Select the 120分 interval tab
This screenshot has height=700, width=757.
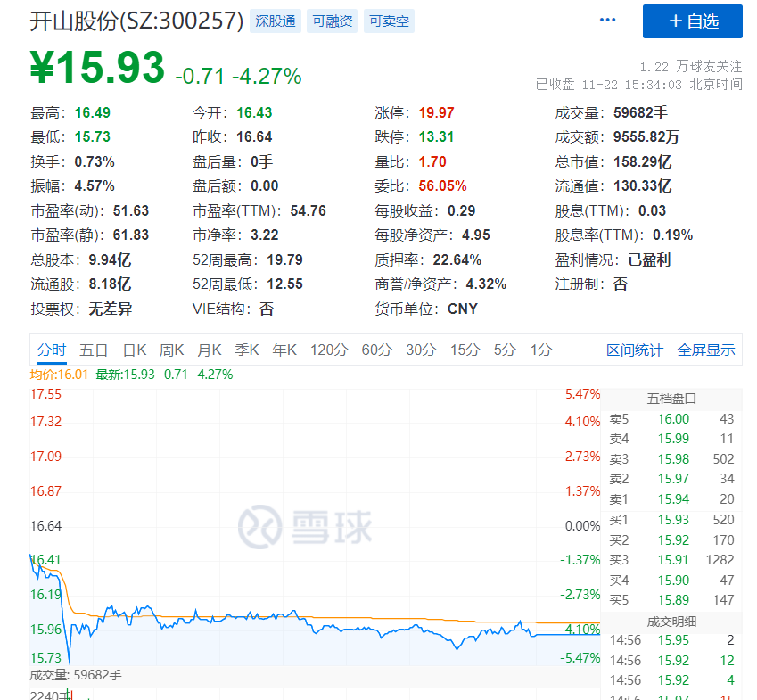click(x=329, y=350)
